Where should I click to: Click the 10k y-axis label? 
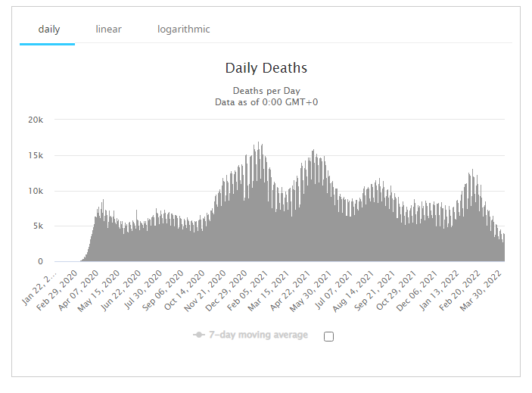pos(35,191)
